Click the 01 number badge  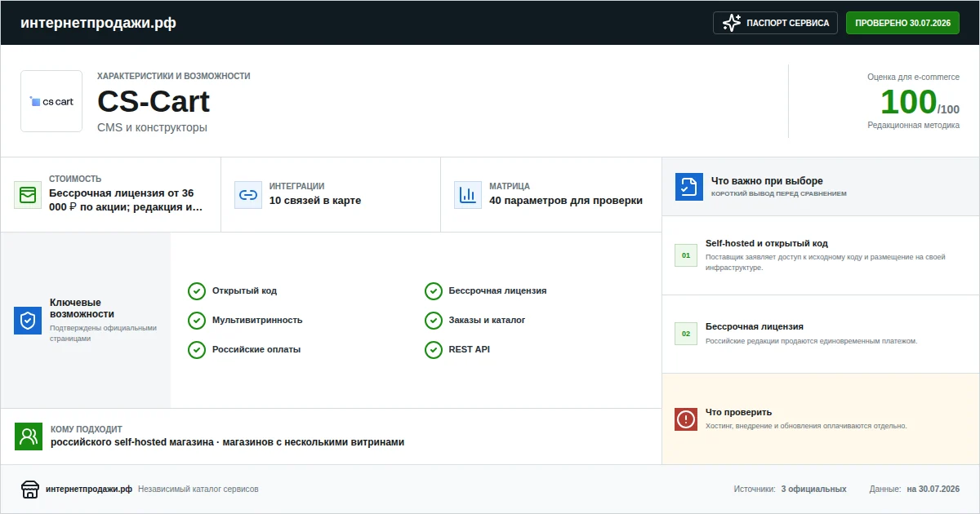(x=686, y=255)
